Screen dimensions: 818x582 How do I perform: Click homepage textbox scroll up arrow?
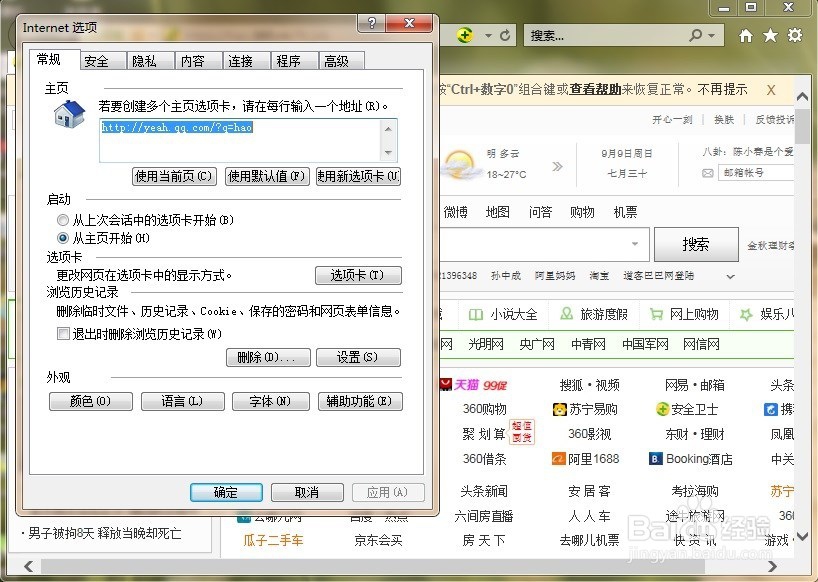point(388,129)
